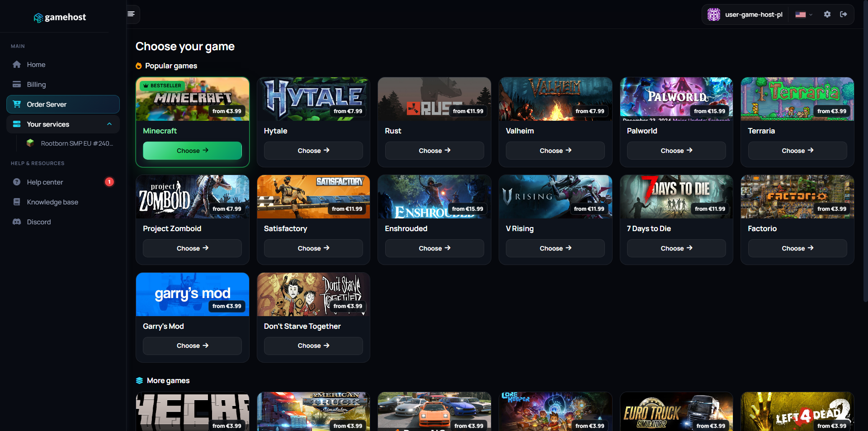Click the Project Zomboid banner image

click(193, 197)
